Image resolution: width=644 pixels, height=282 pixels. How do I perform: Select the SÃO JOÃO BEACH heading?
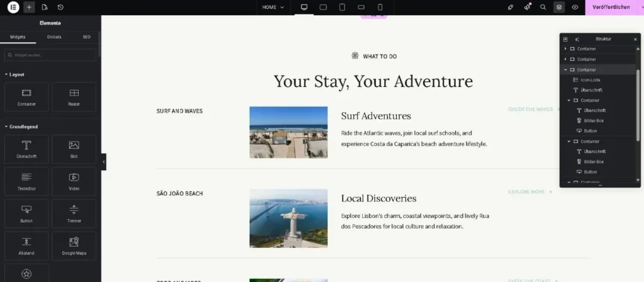(179, 194)
